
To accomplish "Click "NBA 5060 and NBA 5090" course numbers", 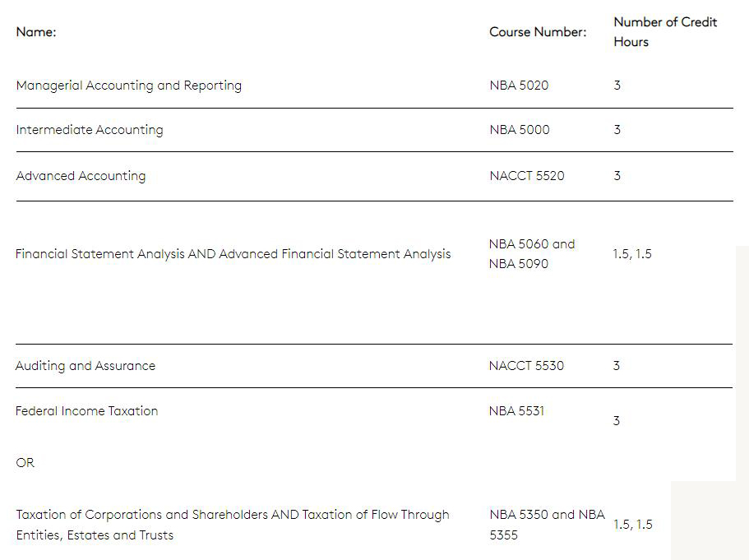I will tap(531, 254).
